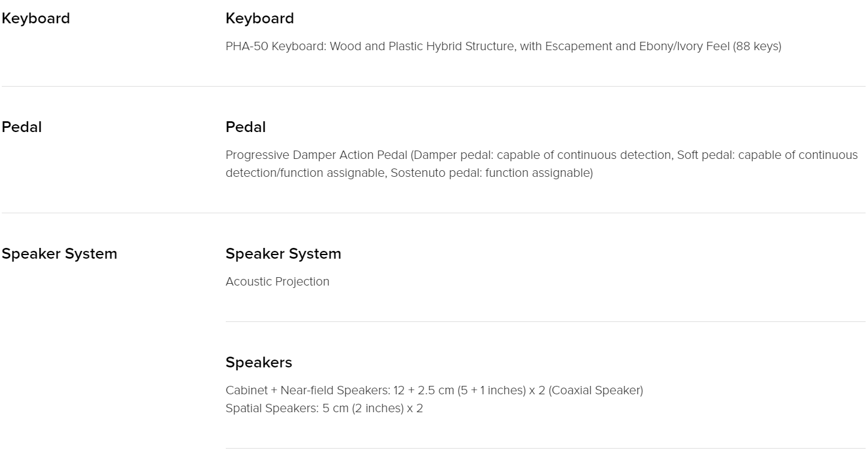Select the PHA-50 Keyboard description text
Image resolution: width=868 pixels, height=457 pixels.
click(x=503, y=46)
